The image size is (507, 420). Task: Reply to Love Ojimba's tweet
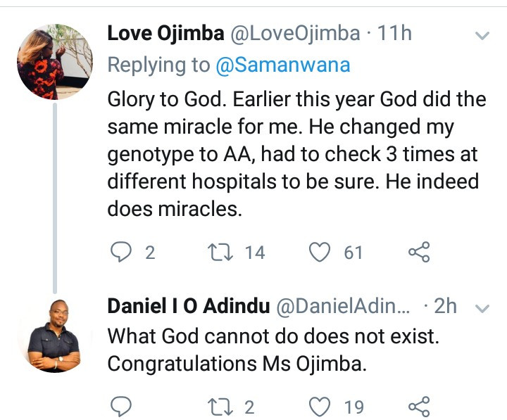123,252
